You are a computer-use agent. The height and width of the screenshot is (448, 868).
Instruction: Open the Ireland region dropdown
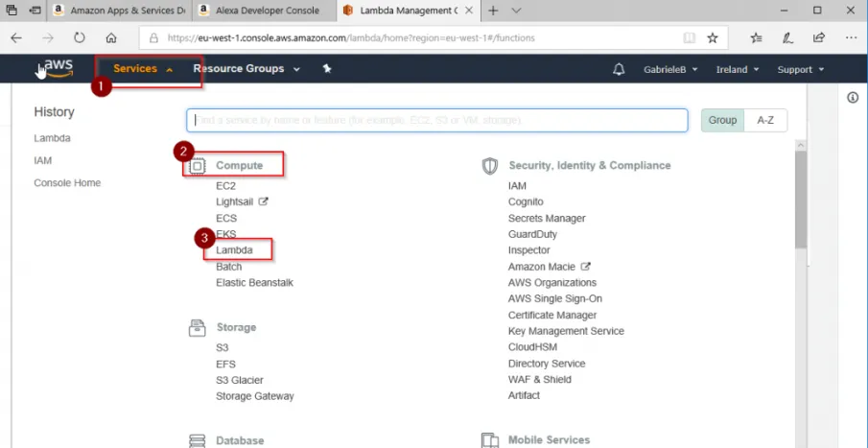pyautogui.click(x=738, y=70)
